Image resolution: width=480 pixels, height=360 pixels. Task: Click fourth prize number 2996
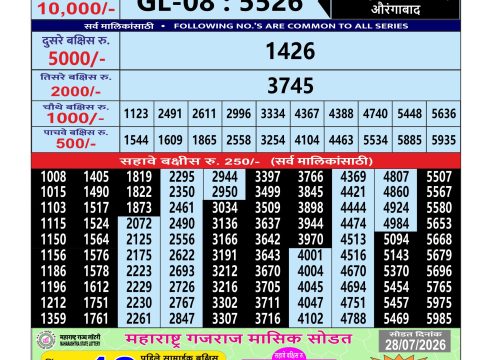[x=238, y=114]
